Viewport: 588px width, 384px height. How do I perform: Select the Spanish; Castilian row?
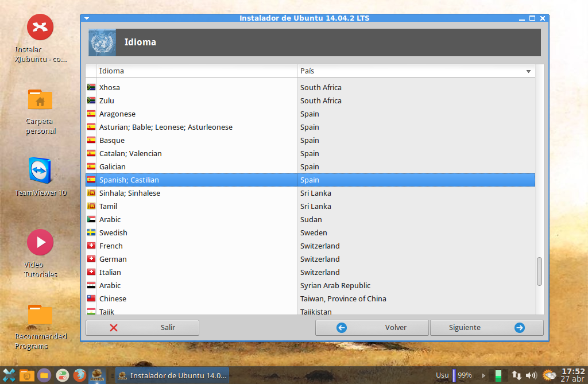tap(310, 180)
